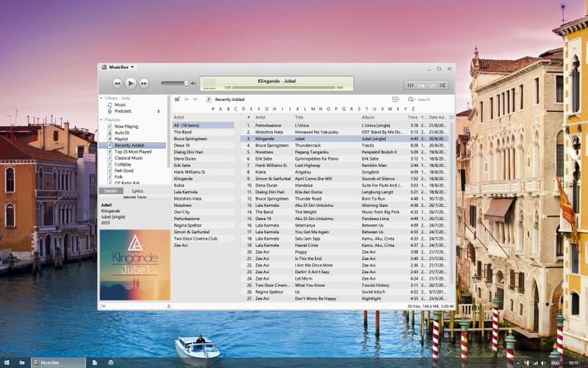Click the new tab icon beside back arrow

177,99
